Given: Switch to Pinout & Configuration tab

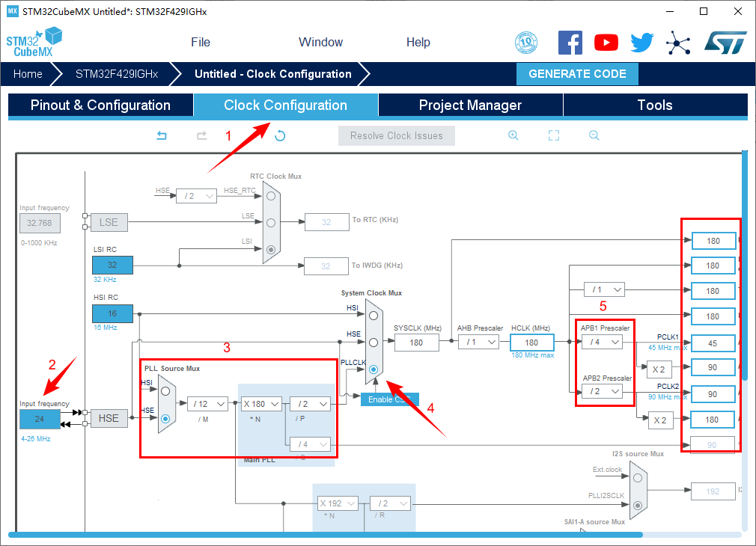Looking at the screenshot, I should (100, 105).
